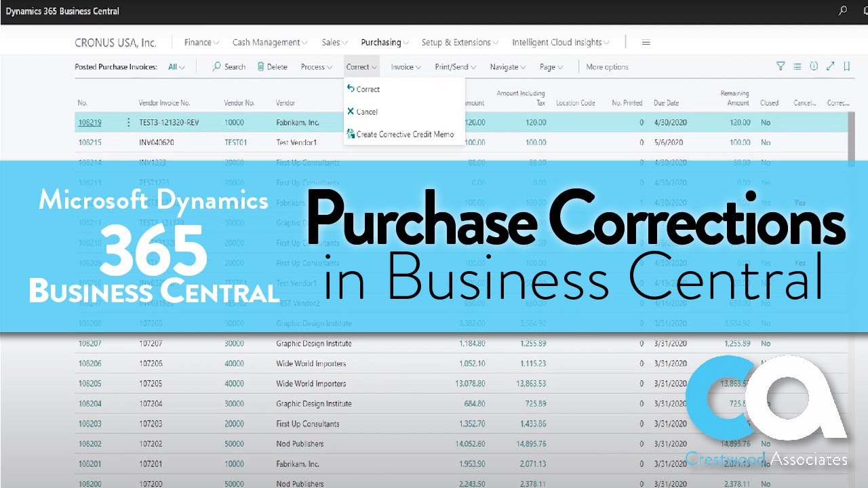Expand the Finance menu
The height and width of the screenshot is (488, 868).
(x=201, y=42)
